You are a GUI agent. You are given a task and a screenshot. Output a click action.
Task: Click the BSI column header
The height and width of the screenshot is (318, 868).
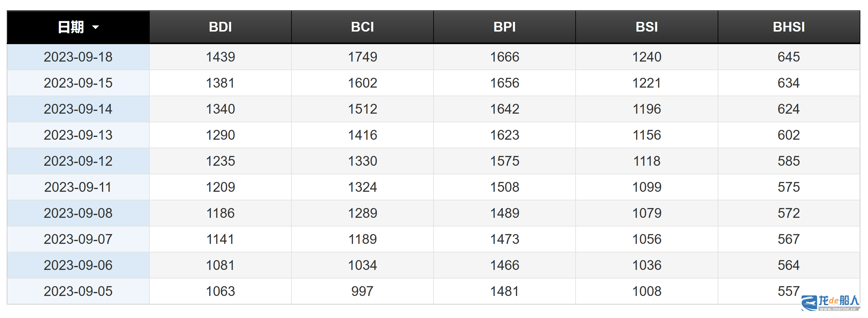pos(647,27)
